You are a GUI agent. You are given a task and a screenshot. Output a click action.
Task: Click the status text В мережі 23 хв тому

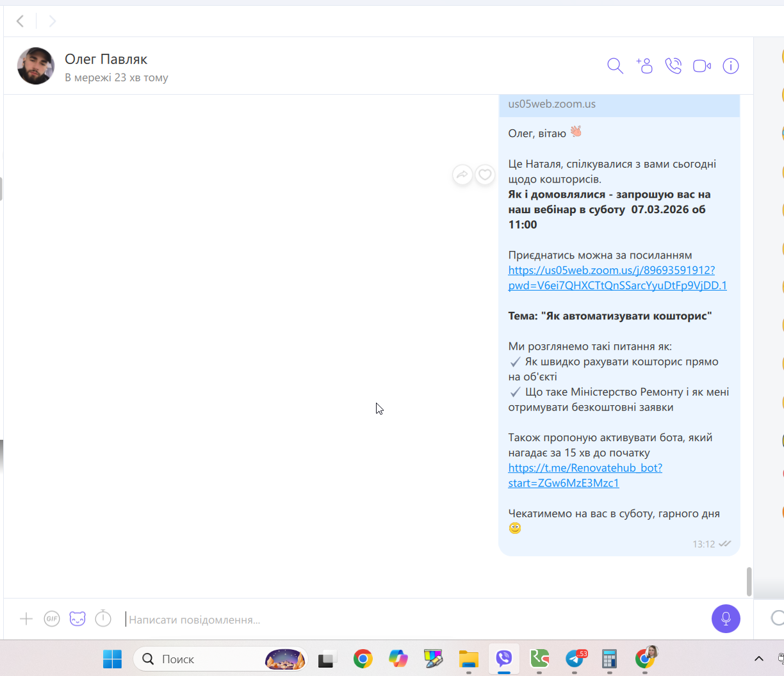tap(117, 77)
